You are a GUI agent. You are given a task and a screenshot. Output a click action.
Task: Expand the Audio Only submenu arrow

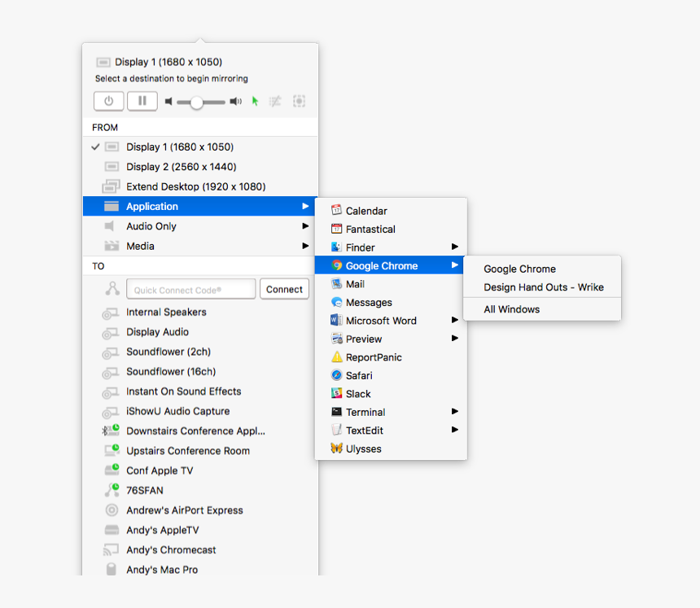[305, 226]
